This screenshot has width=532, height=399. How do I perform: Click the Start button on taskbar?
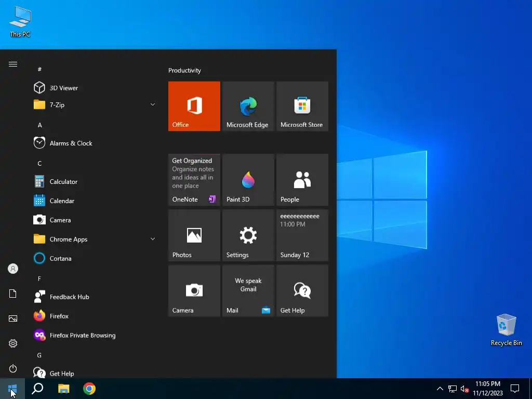click(x=12, y=389)
